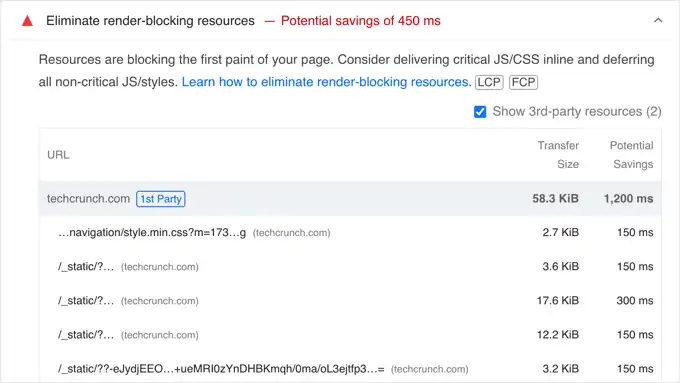Click the 1,200 ms total savings value
Viewport: 680px width, 383px height.
628,199
